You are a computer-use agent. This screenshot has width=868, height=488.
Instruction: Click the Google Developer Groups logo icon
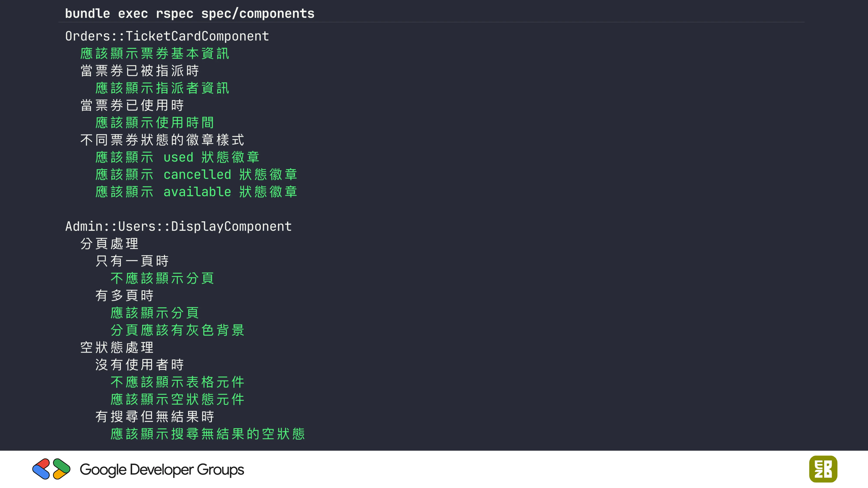pos(51,469)
